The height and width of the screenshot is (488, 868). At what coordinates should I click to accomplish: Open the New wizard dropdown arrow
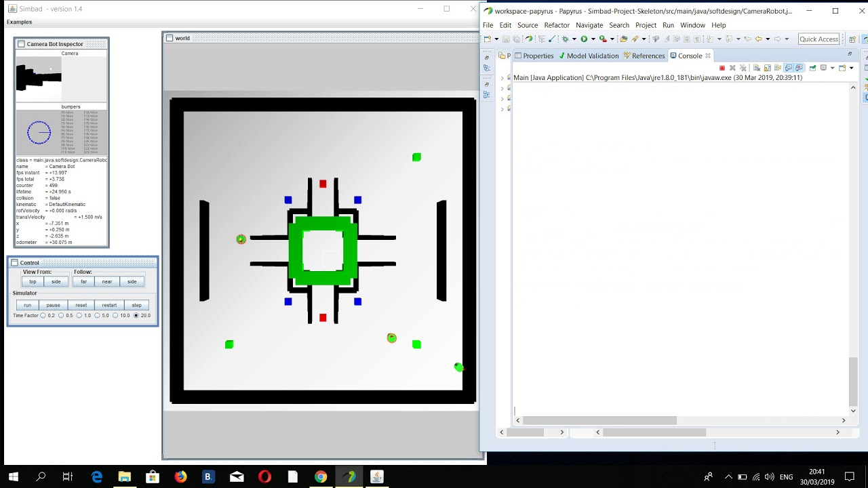[x=496, y=39]
